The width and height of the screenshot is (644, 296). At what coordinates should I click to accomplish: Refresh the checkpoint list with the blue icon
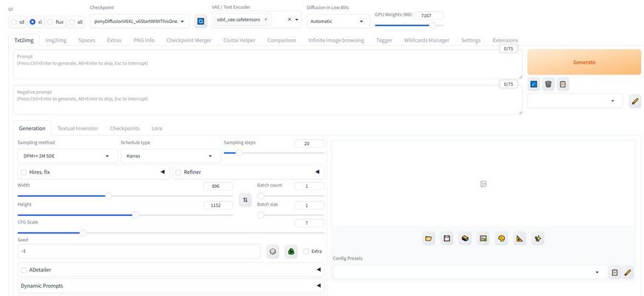pyautogui.click(x=201, y=21)
